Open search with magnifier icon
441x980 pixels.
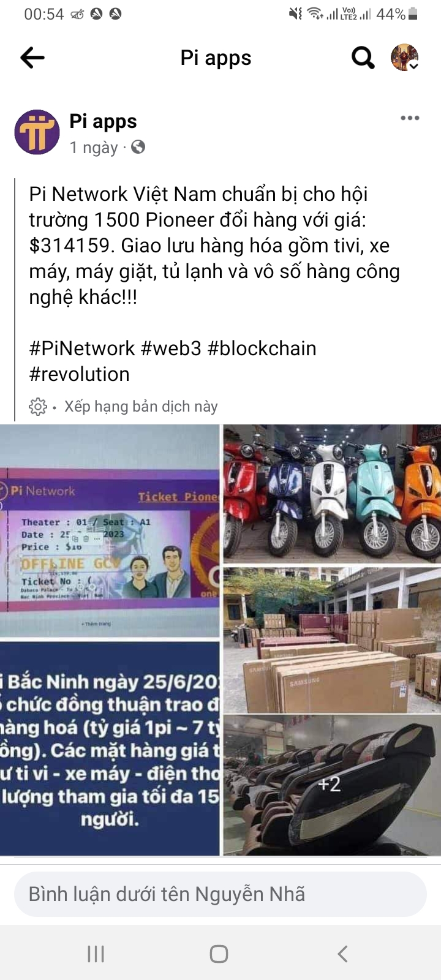pos(363,58)
